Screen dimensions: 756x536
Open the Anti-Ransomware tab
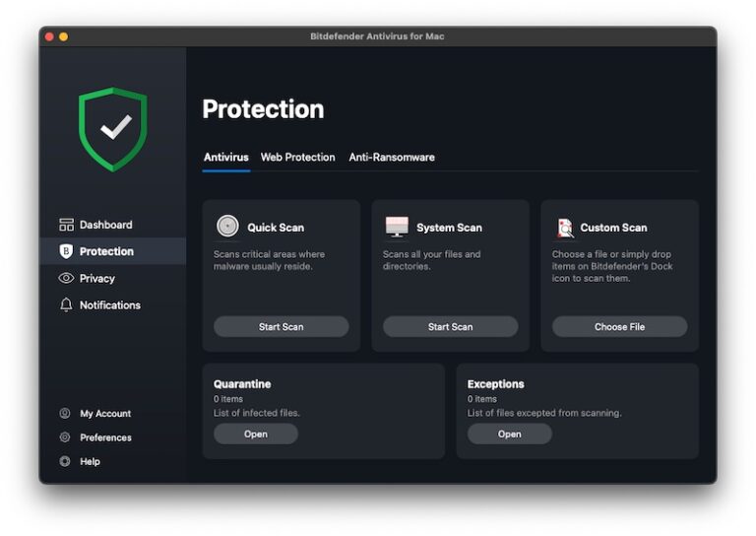coord(391,158)
